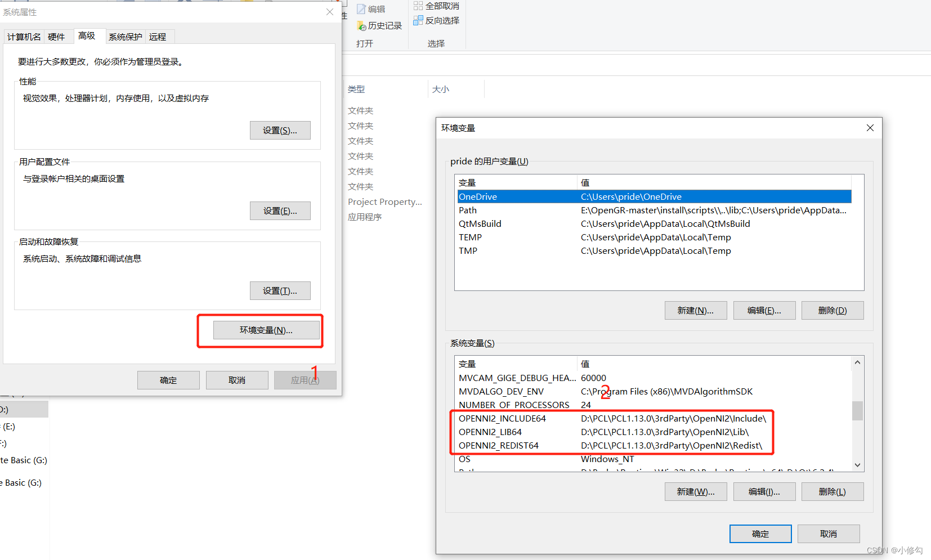Select the OneDrive user variable row
Viewport: 931px width, 560px height.
654,196
